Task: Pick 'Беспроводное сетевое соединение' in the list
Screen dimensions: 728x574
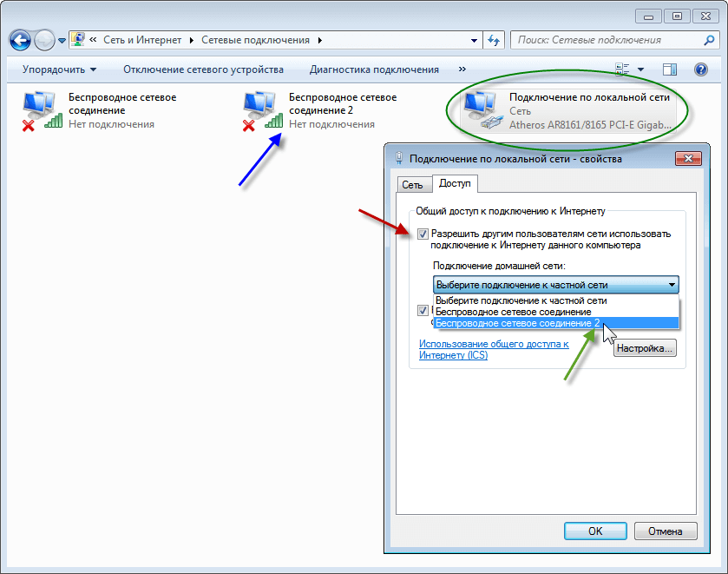Action: (555, 312)
